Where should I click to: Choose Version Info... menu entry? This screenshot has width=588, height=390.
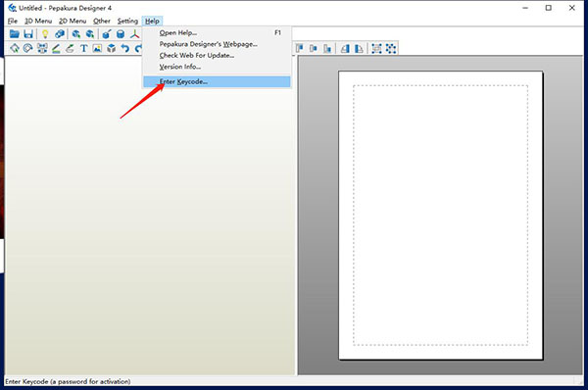217,67
